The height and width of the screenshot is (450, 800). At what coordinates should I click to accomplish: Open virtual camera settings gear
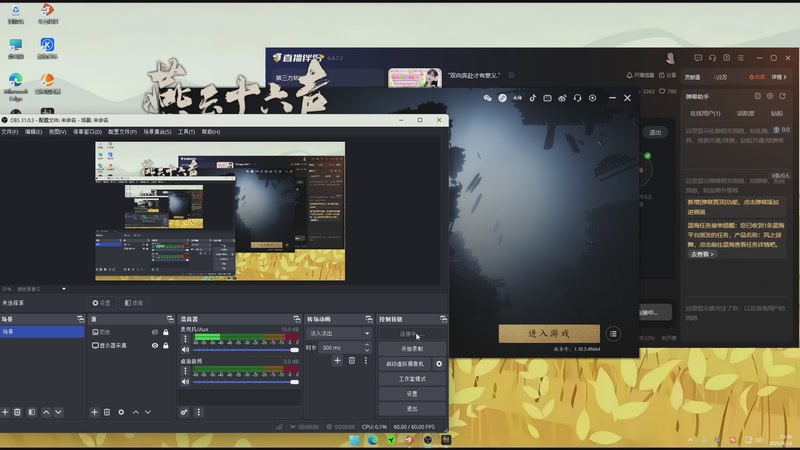tap(439, 364)
